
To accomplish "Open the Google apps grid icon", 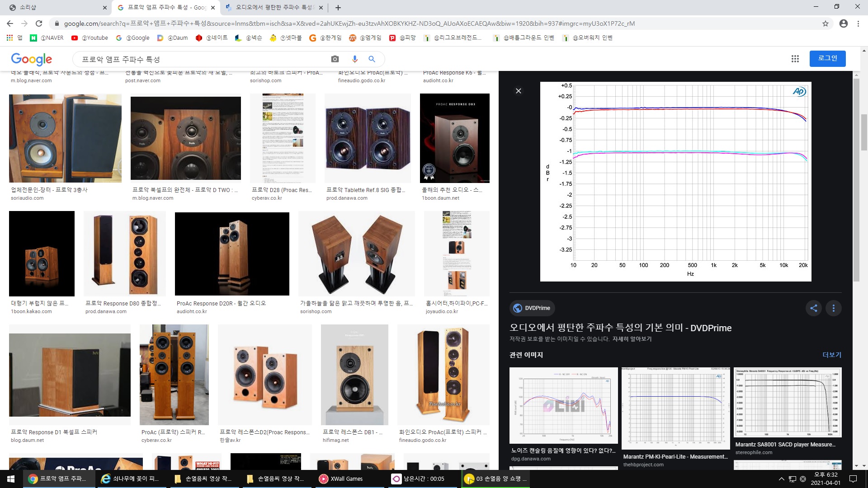I will [795, 59].
